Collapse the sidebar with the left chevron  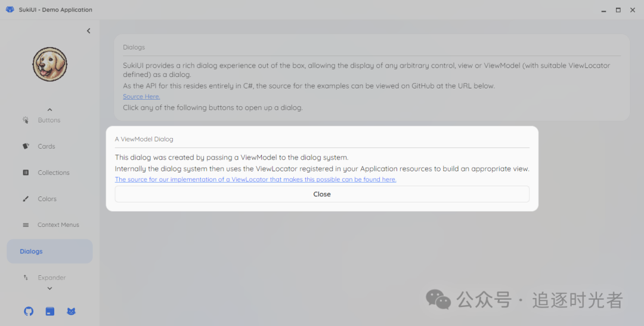tap(88, 31)
